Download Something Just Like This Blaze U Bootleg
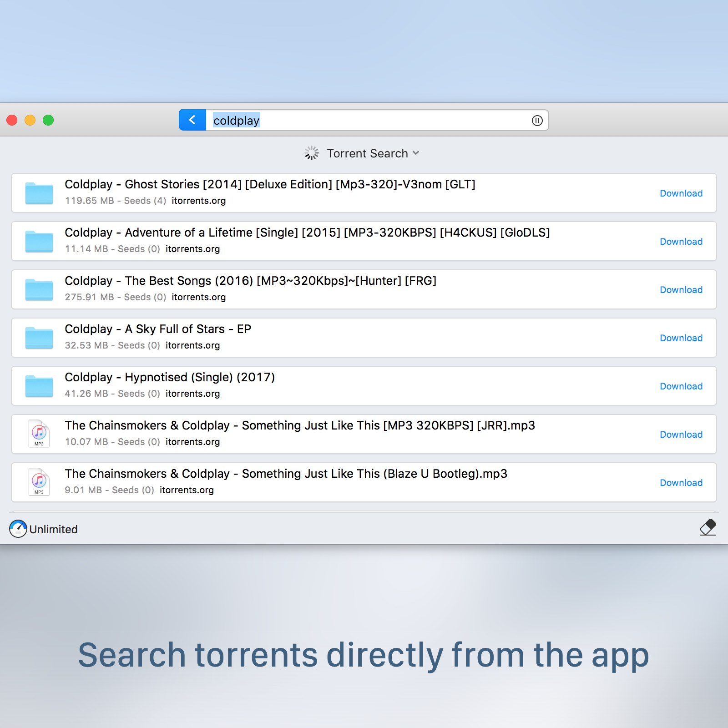The width and height of the screenshot is (728, 728). pyautogui.click(x=681, y=483)
